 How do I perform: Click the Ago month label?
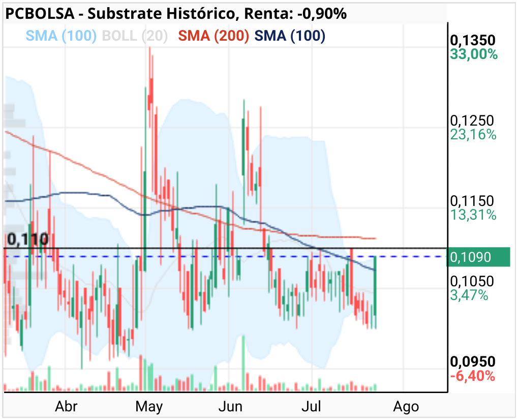pyautogui.click(x=406, y=407)
